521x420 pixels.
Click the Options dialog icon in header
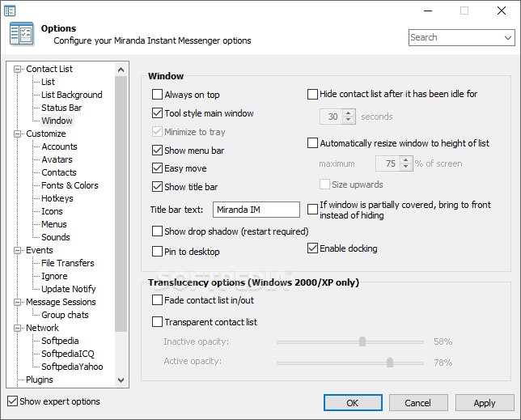tap(22, 33)
